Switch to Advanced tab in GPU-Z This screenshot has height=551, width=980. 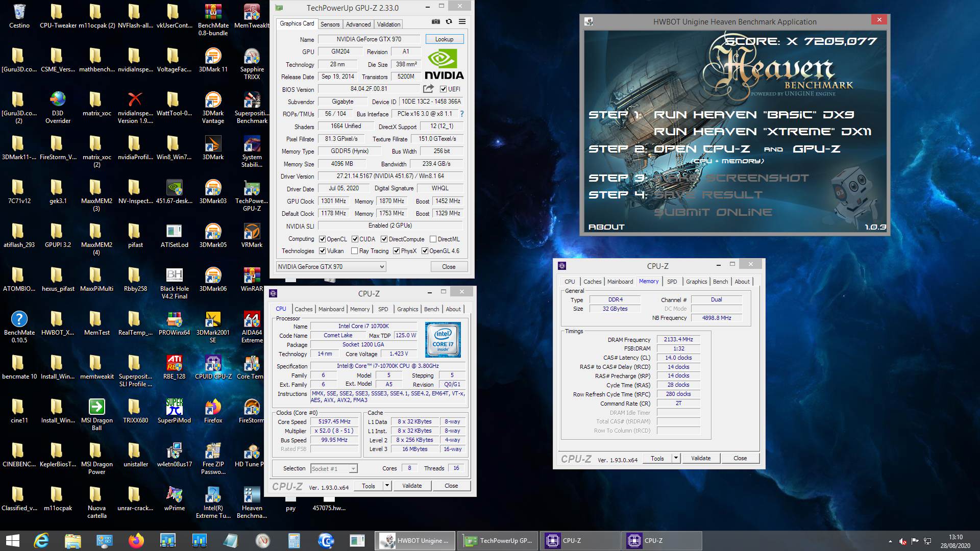(x=358, y=24)
